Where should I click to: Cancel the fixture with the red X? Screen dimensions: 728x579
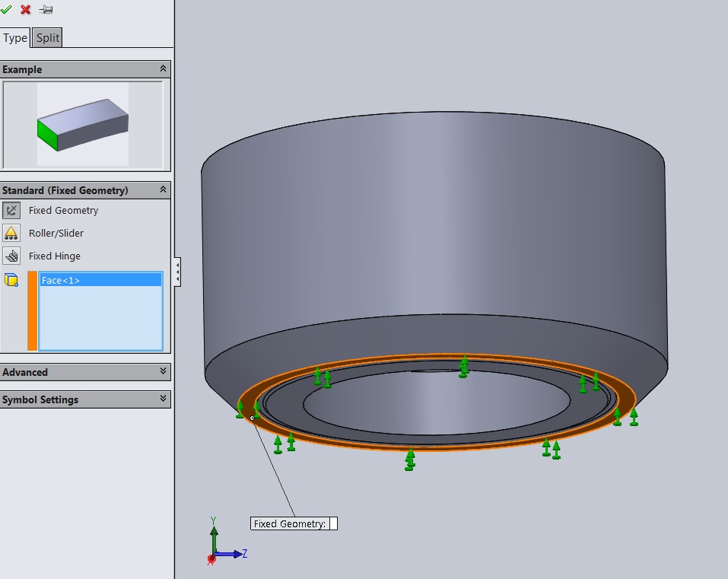(x=26, y=9)
